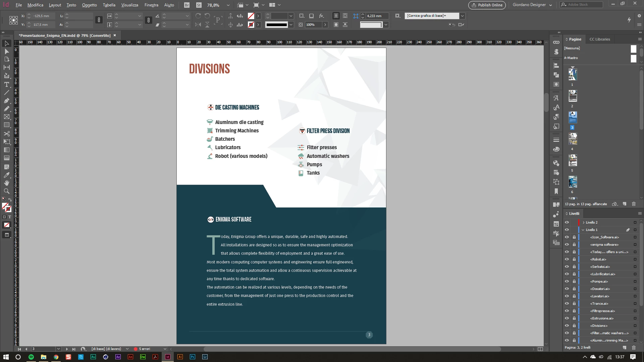Select the Rectangle Frame tool
The width and height of the screenshot is (644, 362).
pyautogui.click(x=6, y=117)
